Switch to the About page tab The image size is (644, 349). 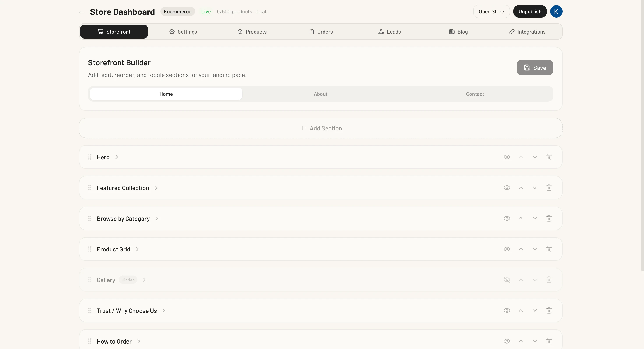pyautogui.click(x=320, y=94)
